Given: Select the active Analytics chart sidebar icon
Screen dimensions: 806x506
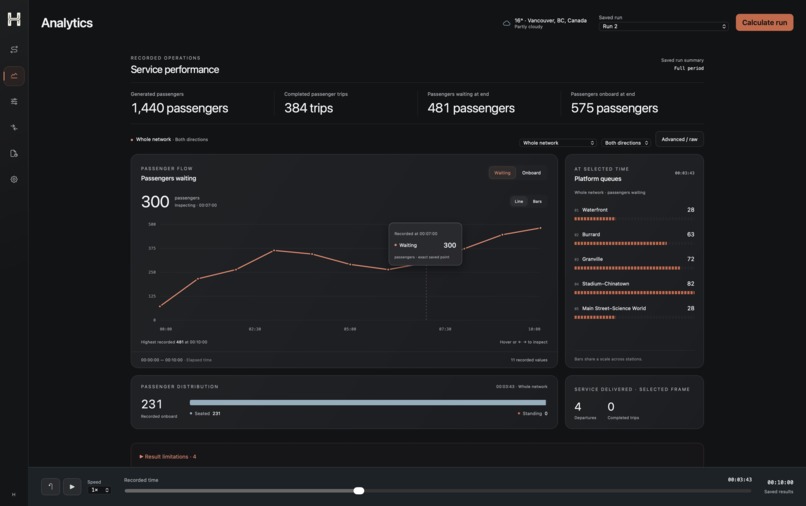Looking at the screenshot, I should pyautogui.click(x=14, y=76).
